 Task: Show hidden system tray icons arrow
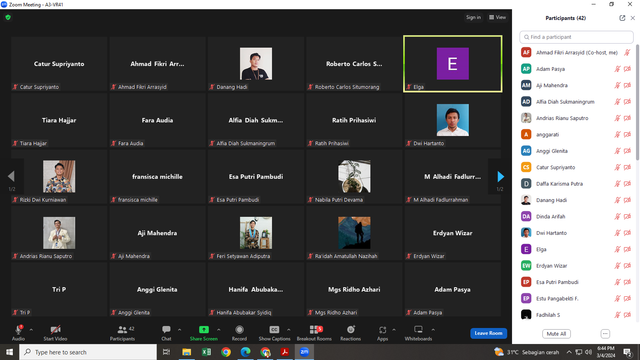(569, 352)
